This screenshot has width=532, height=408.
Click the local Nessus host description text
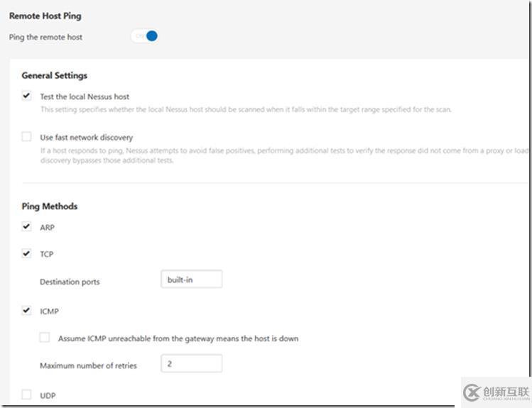[x=245, y=109]
